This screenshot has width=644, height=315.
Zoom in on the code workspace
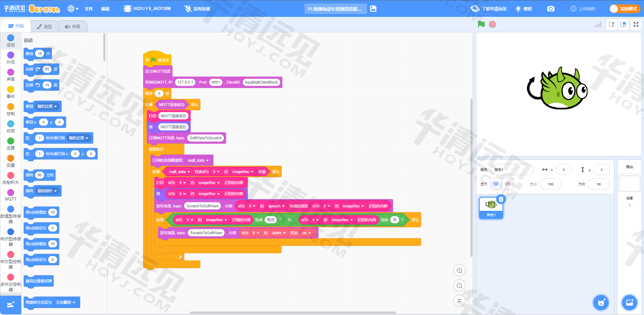click(x=459, y=271)
